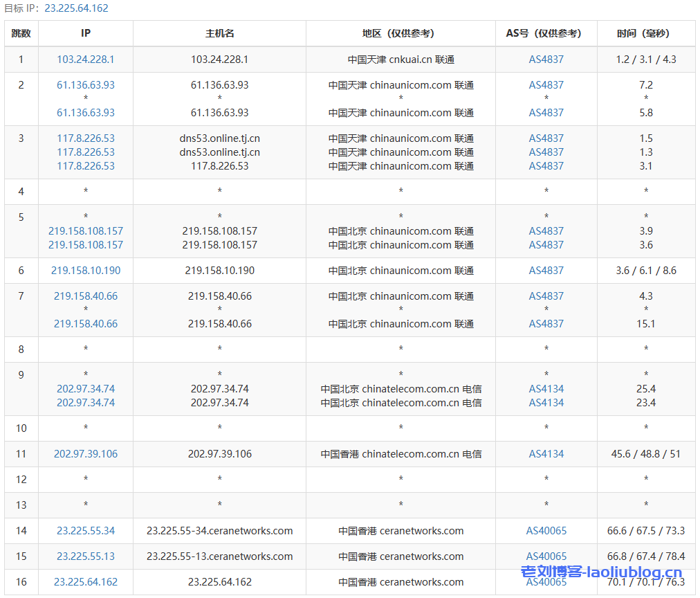This screenshot has height=598, width=700.
Task: Click AS40065 link in hop 15 row
Action: tap(546, 556)
